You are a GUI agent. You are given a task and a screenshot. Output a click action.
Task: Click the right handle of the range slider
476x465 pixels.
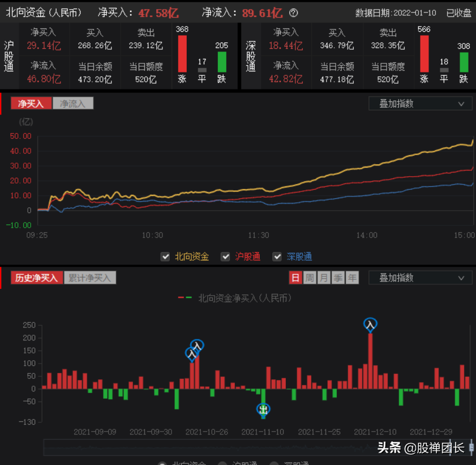tap(471, 447)
